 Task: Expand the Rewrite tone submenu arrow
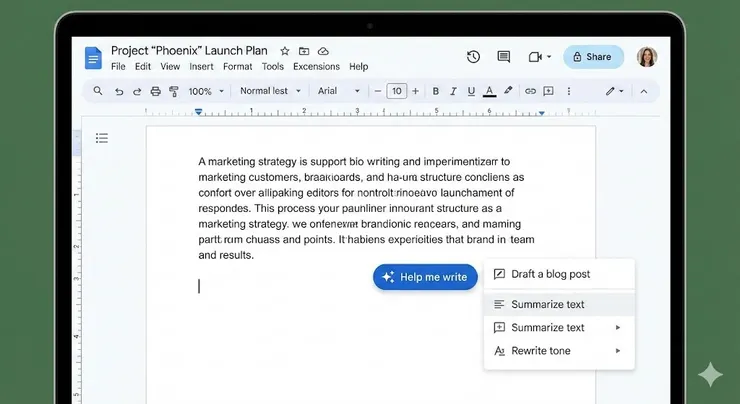(617, 351)
